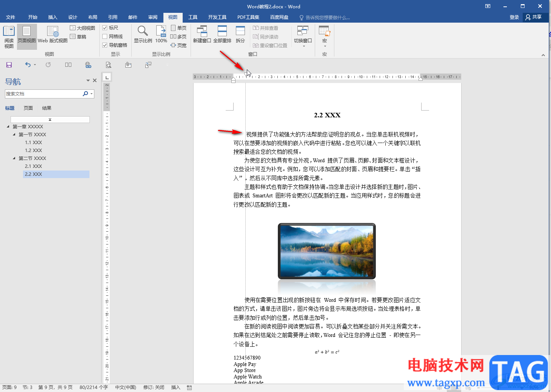Reset zoom to 100%

point(161,34)
